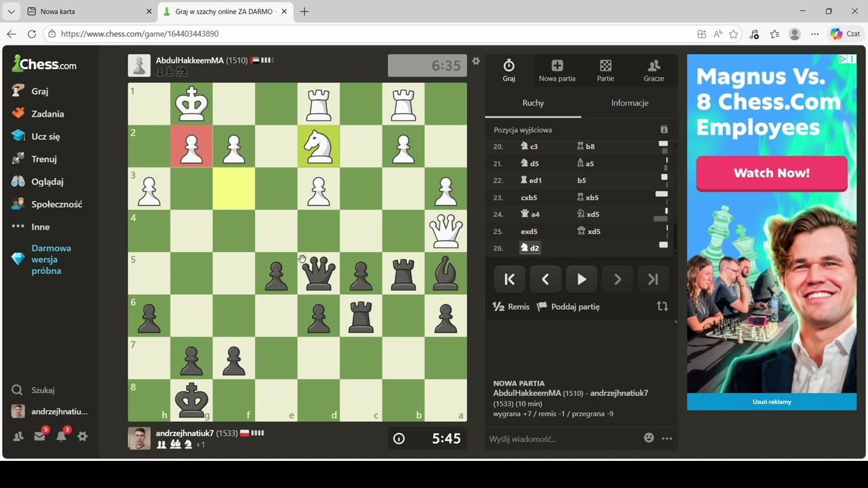Open the Partie games tab

pyautogui.click(x=606, y=70)
